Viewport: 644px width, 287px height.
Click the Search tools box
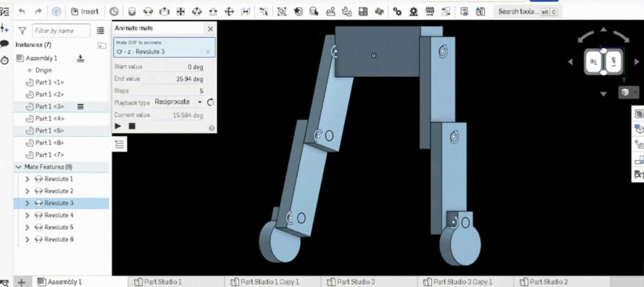click(x=527, y=11)
